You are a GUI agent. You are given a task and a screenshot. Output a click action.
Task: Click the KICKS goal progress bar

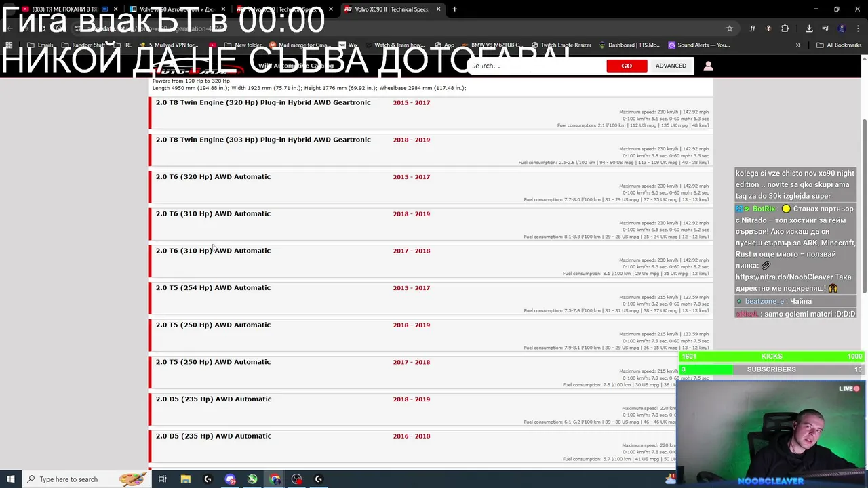click(772, 357)
